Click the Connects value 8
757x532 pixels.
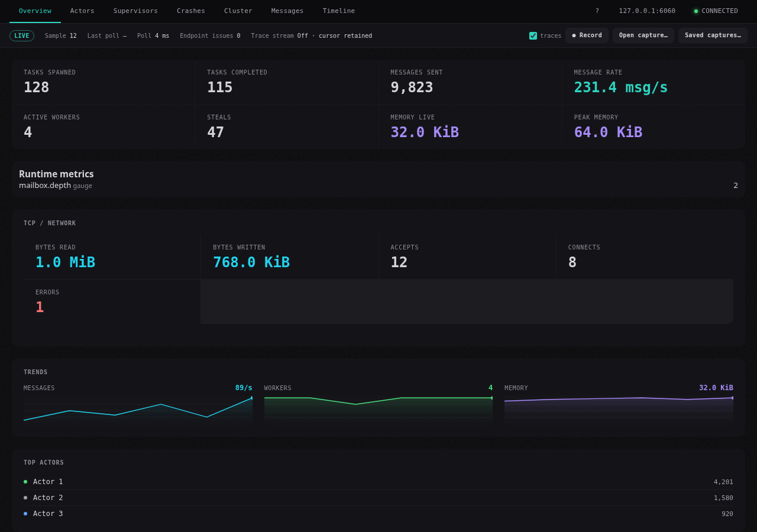pyautogui.click(x=572, y=262)
